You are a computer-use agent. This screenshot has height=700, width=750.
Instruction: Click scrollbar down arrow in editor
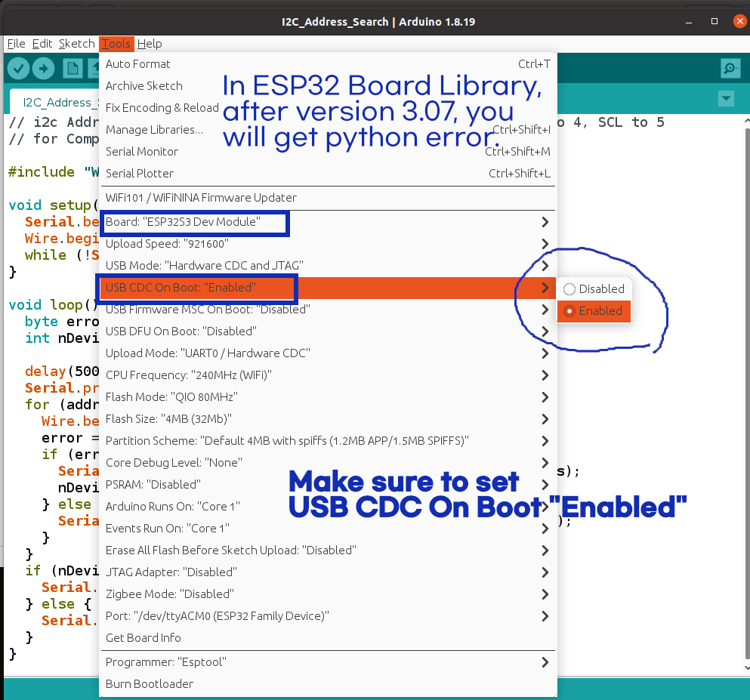tap(747, 668)
